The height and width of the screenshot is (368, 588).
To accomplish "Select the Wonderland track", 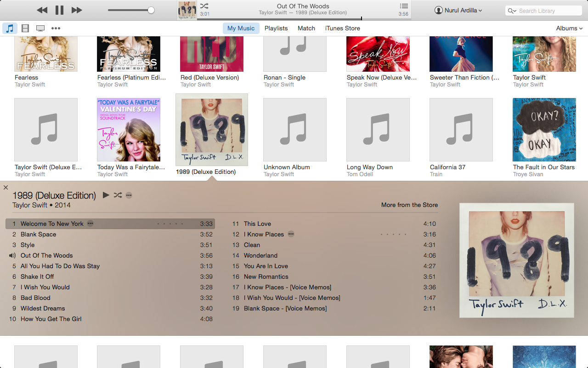I will click(334, 255).
